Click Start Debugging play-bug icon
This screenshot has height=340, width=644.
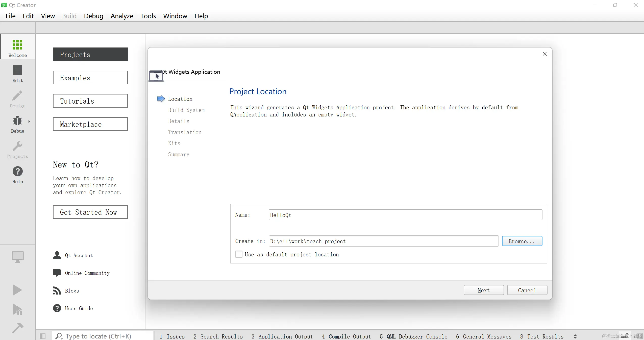coord(17,309)
